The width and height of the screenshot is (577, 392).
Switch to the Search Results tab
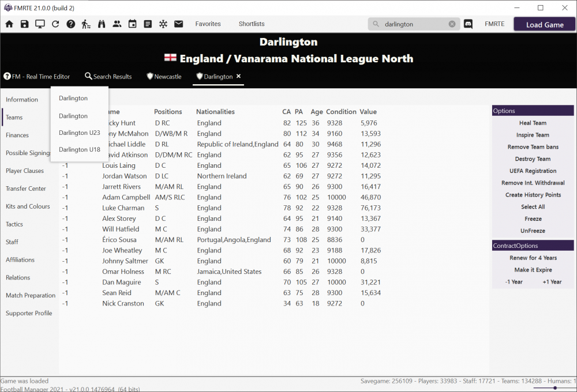click(108, 77)
